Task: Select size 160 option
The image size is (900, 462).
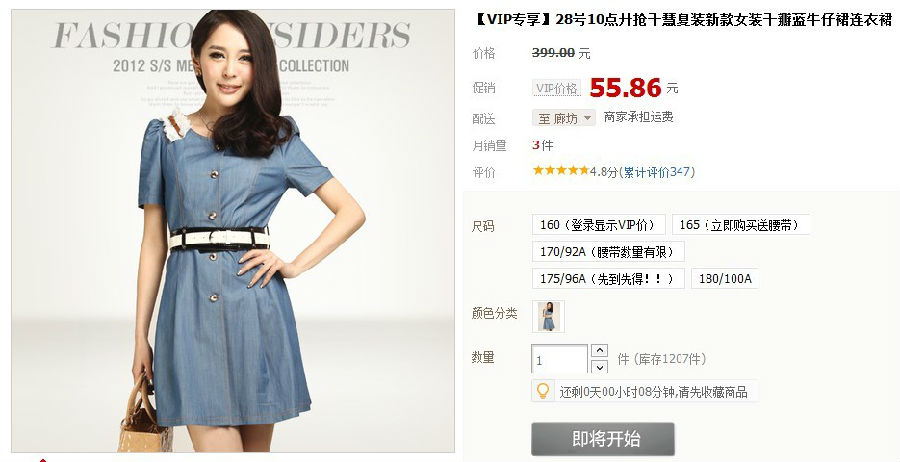Action: [x=598, y=225]
